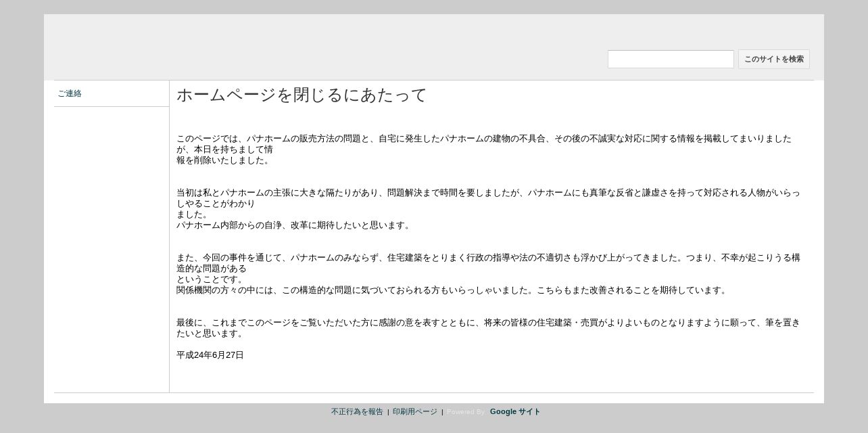Click the heading ホームページを閉じるにあたって

point(302,95)
